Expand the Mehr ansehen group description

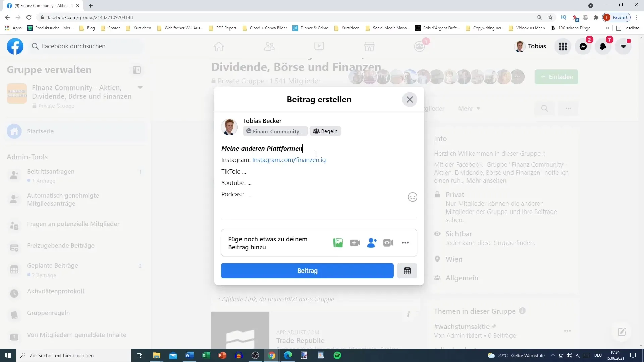point(487,180)
